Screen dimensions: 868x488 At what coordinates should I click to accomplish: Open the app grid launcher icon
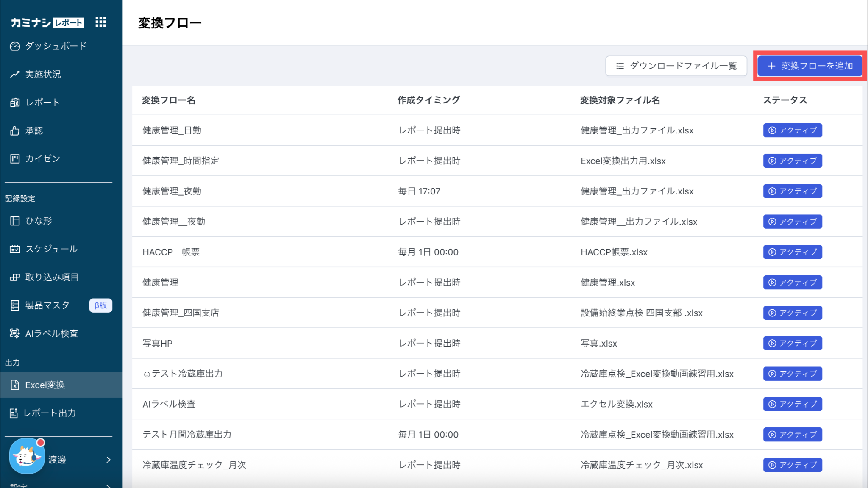click(100, 22)
